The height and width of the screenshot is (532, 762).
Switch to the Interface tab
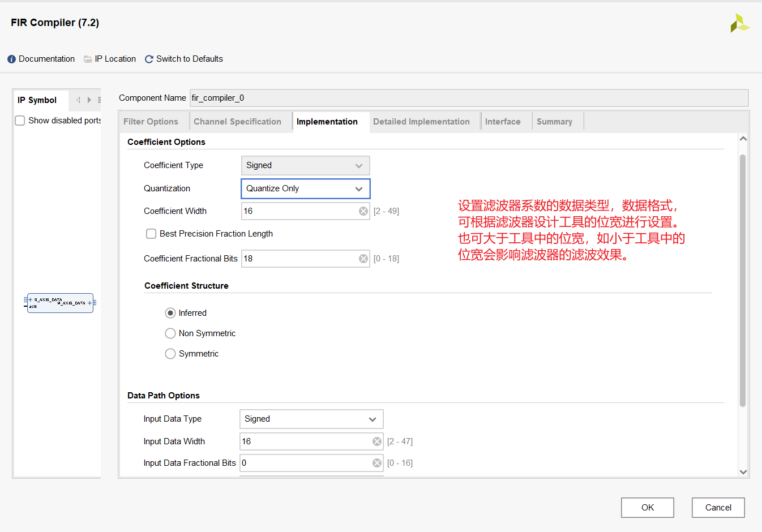(x=503, y=122)
